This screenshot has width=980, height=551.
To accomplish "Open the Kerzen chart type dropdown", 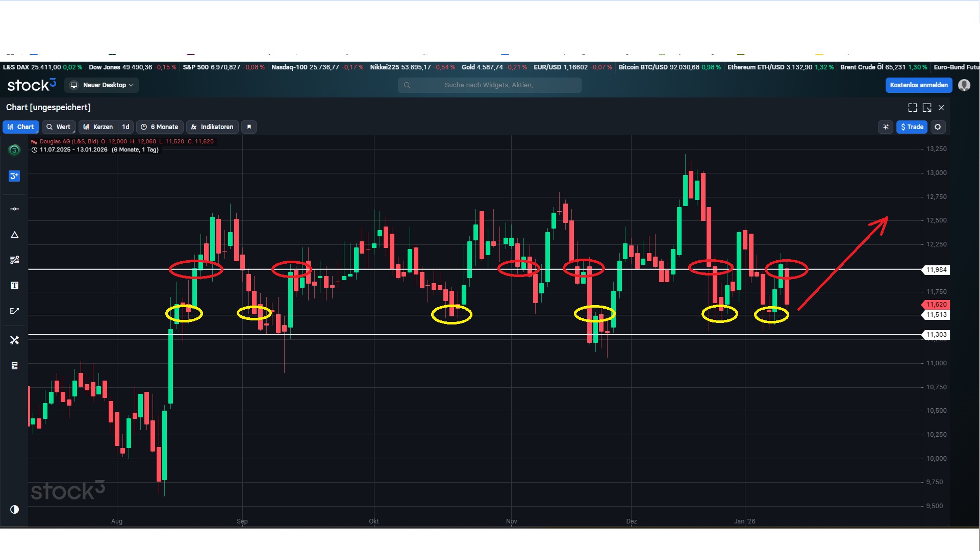I will 98,127.
